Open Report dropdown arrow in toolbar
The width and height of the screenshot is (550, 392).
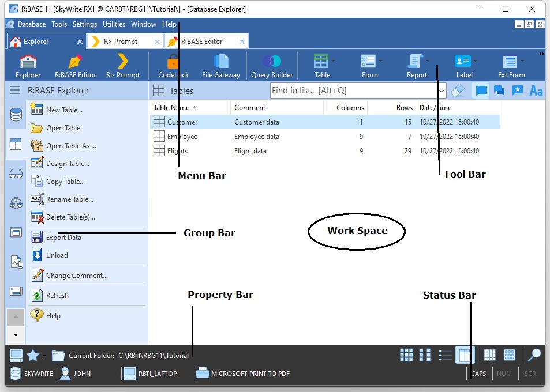coord(428,61)
